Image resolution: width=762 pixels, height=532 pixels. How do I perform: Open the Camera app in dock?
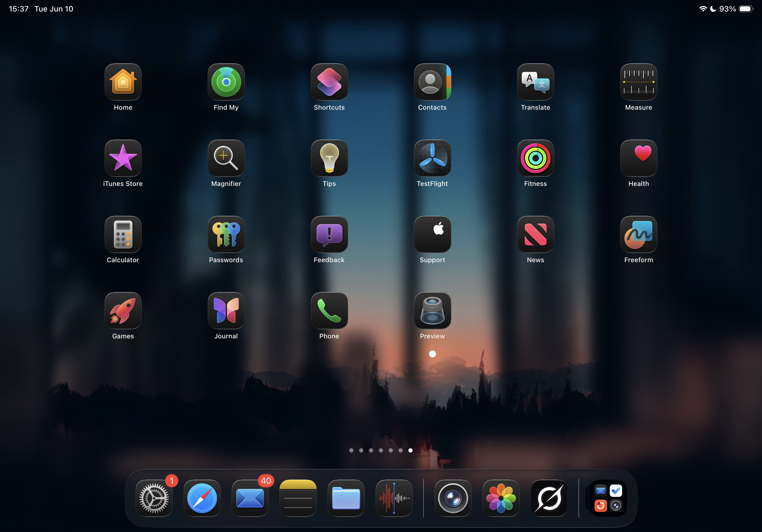453,498
